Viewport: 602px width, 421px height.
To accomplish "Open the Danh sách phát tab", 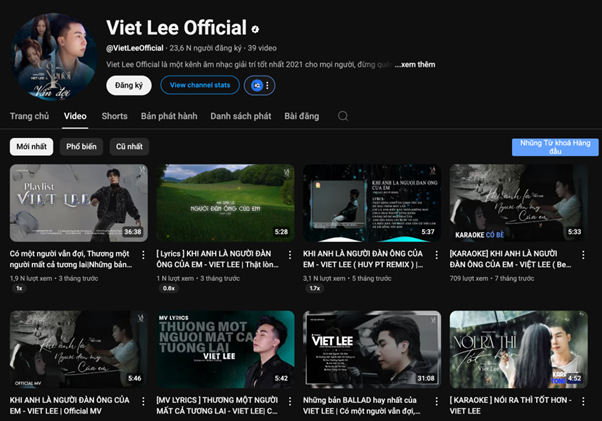I will click(x=241, y=116).
